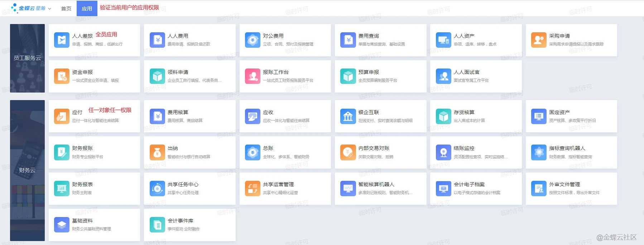Click the 费用查询 icon
The image size is (644, 245).
[x=348, y=40]
